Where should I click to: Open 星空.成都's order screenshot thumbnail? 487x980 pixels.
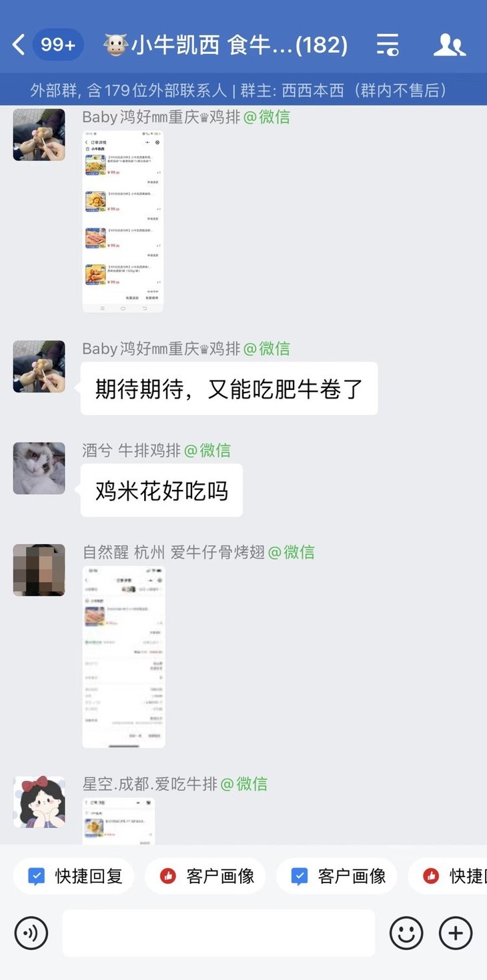click(119, 821)
